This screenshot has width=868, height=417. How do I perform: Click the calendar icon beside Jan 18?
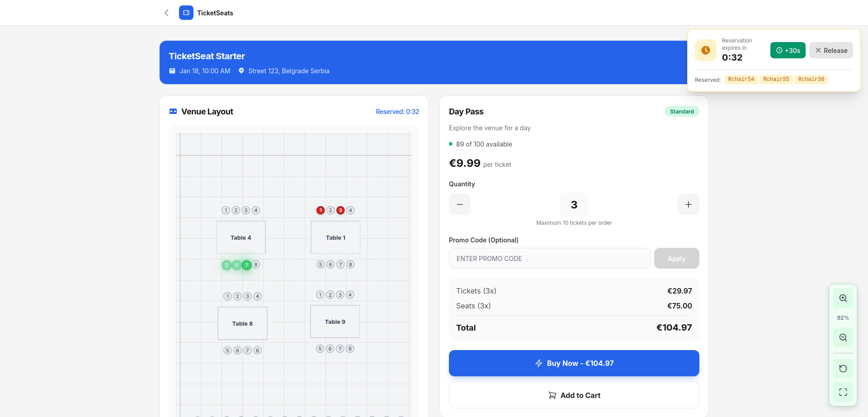click(x=172, y=71)
